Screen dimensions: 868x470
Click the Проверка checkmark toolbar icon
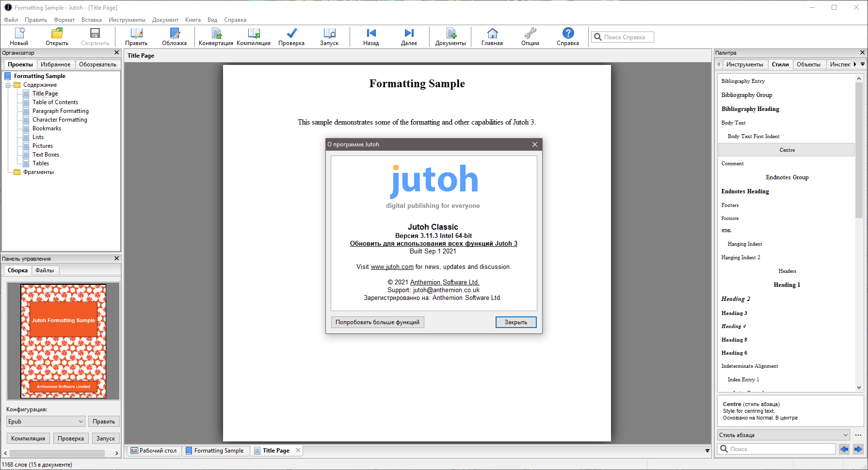click(291, 34)
